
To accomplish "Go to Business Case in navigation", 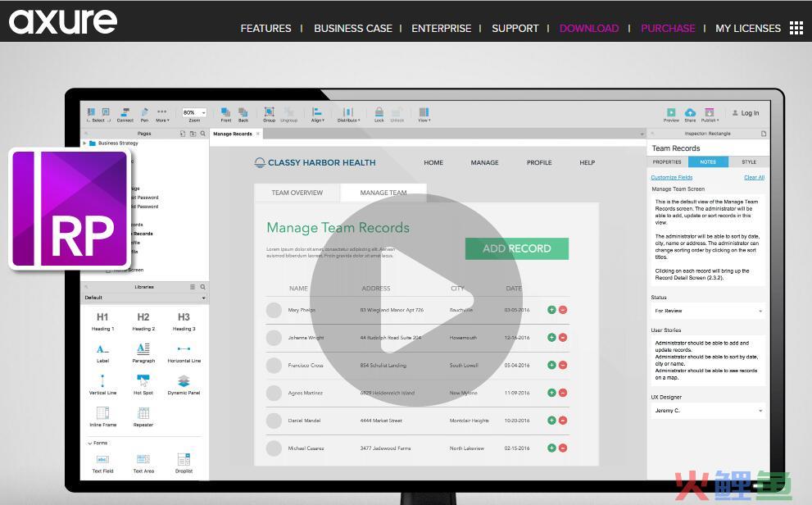I will [x=353, y=29].
